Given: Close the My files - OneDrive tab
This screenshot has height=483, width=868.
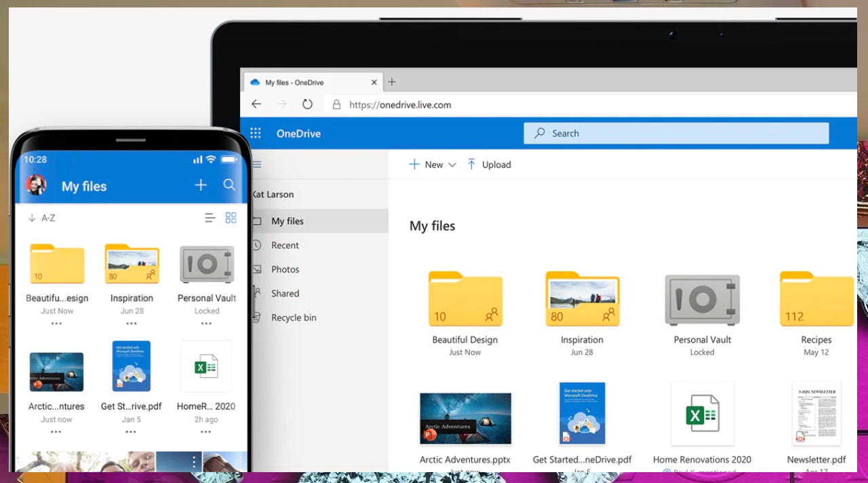Looking at the screenshot, I should (374, 82).
